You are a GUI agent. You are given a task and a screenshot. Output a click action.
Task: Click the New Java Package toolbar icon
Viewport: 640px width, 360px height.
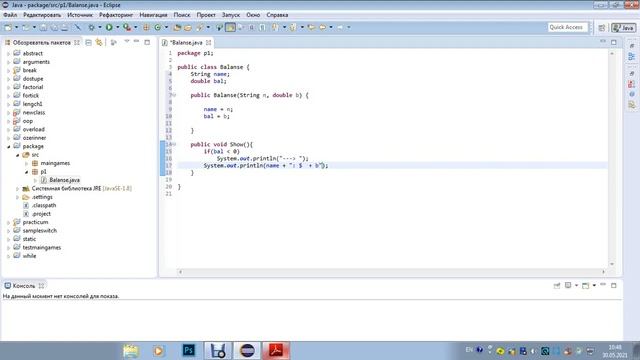click(146, 27)
